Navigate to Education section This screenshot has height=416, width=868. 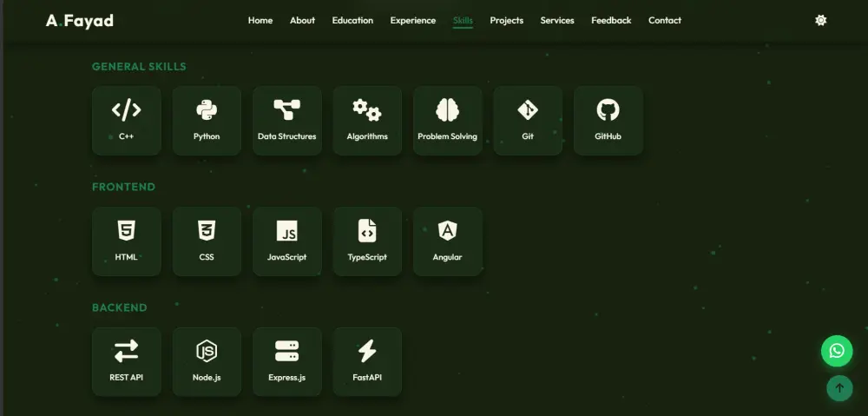click(x=352, y=21)
